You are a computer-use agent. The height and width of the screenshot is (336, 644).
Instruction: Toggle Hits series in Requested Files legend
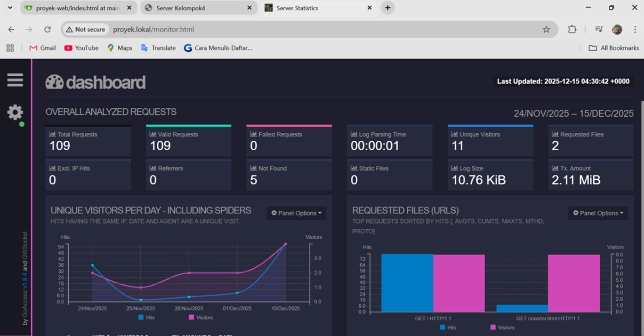click(448, 327)
